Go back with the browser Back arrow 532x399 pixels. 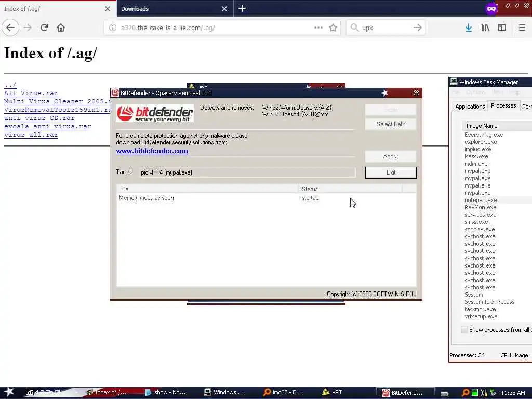pos(10,28)
